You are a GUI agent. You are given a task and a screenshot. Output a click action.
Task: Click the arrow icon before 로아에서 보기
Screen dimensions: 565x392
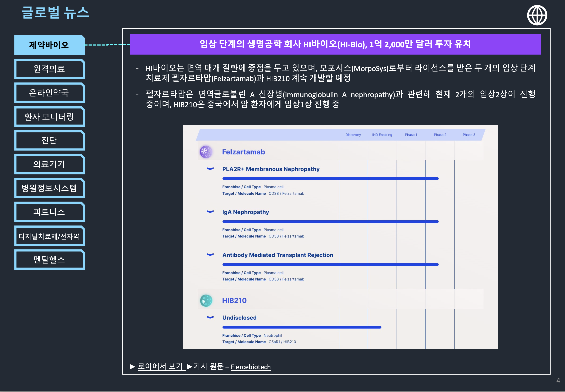pyautogui.click(x=132, y=367)
